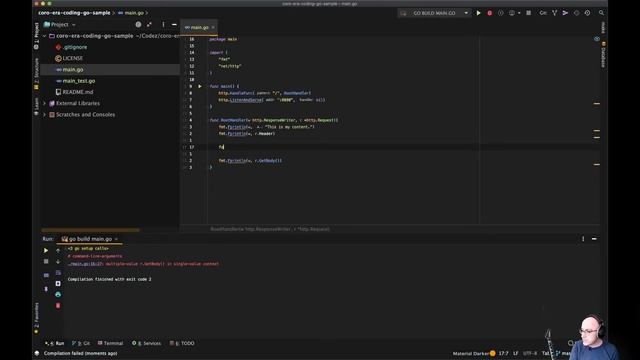Screen dimensions: 640x360
Task: Expand Scratches and Consoles node
Action: pyautogui.click(x=44, y=115)
